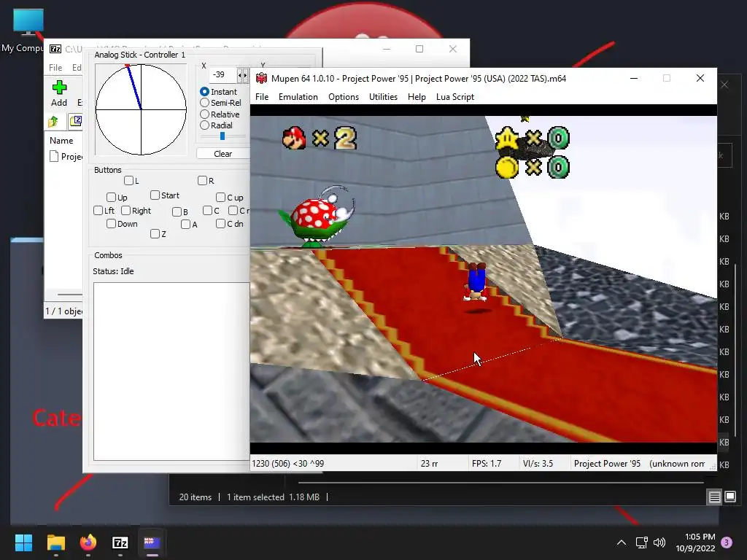Click "1 item selected 1.18 MB" text
This screenshot has height=560, width=747.
(x=273, y=497)
